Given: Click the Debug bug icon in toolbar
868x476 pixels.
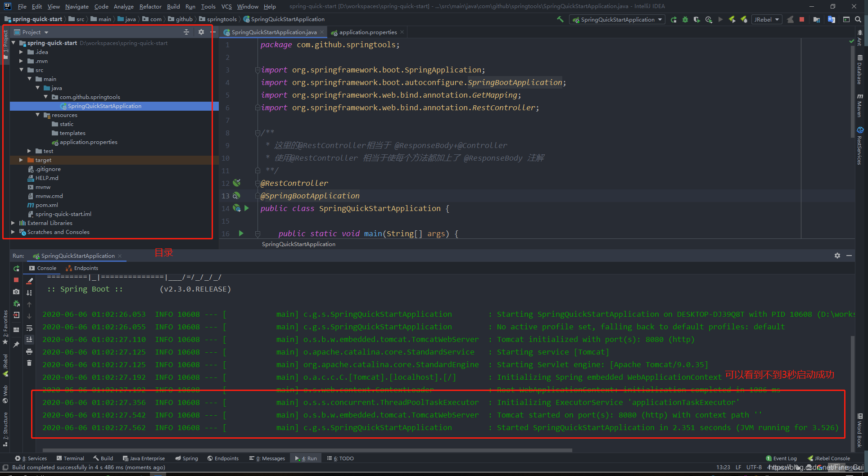Looking at the screenshot, I should pos(685,19).
